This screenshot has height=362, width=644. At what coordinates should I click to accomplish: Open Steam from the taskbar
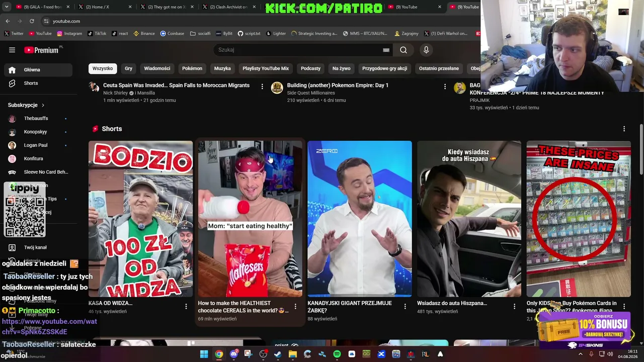click(x=278, y=354)
